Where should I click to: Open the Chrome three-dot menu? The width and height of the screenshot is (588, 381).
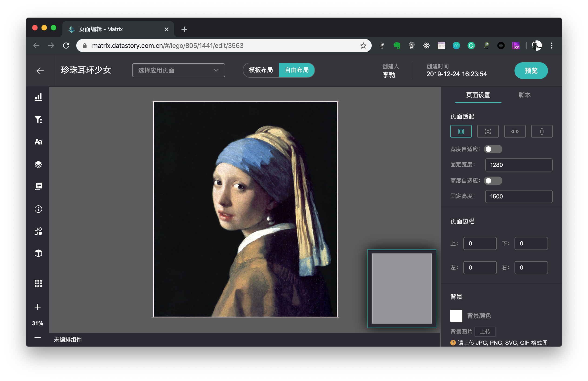pyautogui.click(x=551, y=46)
